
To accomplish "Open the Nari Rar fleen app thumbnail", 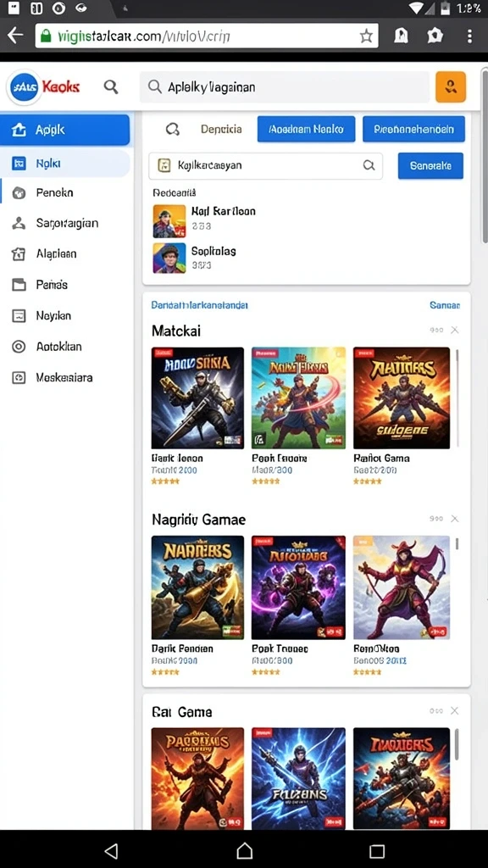I will pyautogui.click(x=169, y=221).
